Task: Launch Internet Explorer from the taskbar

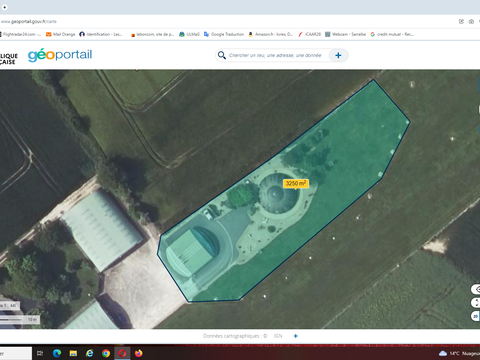Action: point(90,353)
